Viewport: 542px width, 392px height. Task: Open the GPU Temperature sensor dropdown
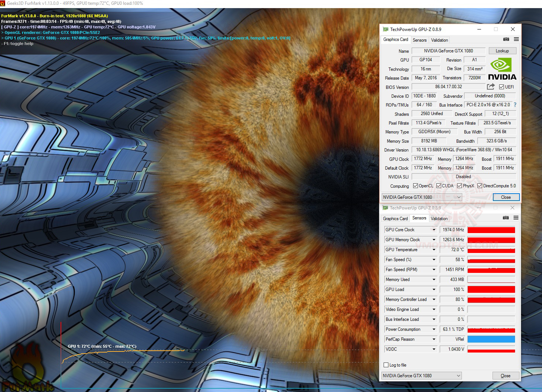[x=434, y=250]
